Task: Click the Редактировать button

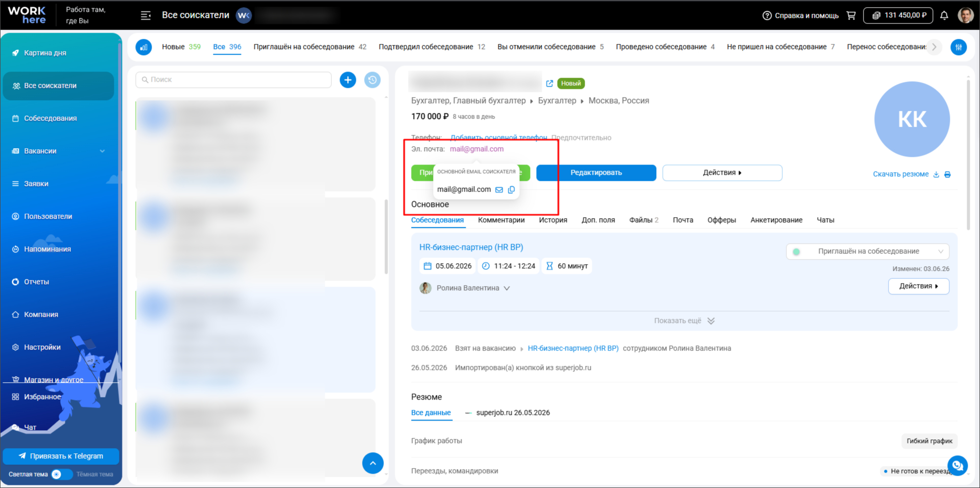Action: 596,173
